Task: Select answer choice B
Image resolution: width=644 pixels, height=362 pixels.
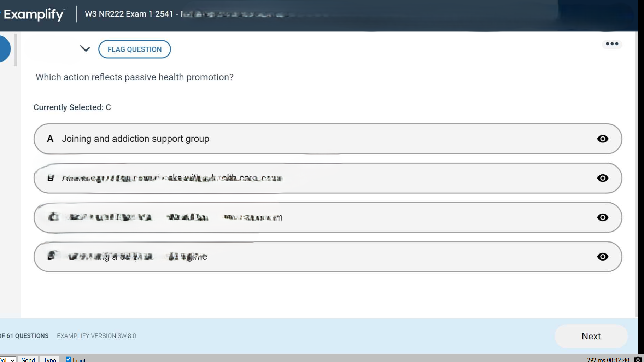Action: [x=172, y=178]
